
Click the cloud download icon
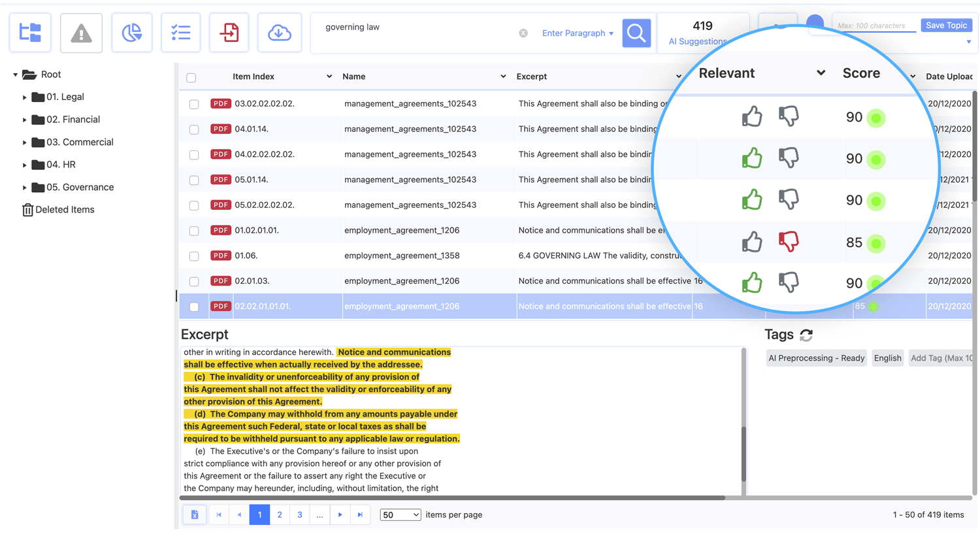(280, 33)
